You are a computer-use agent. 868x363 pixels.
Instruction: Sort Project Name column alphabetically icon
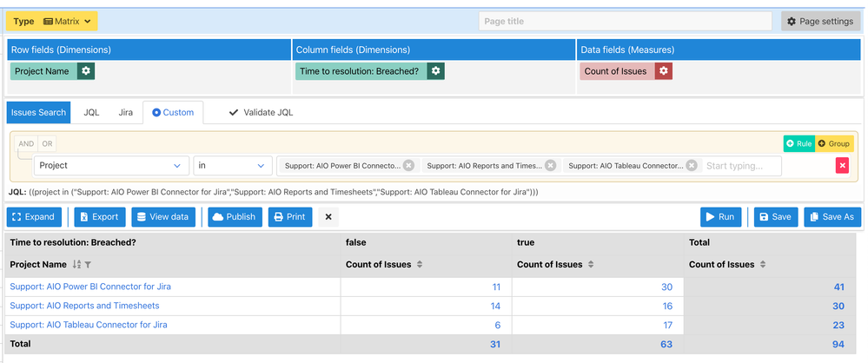point(77,265)
